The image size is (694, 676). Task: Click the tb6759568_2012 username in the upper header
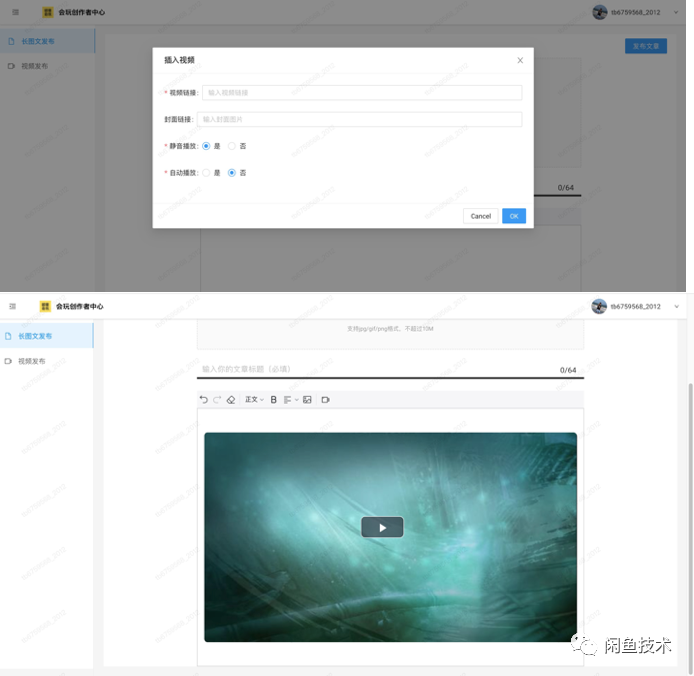tap(636, 12)
